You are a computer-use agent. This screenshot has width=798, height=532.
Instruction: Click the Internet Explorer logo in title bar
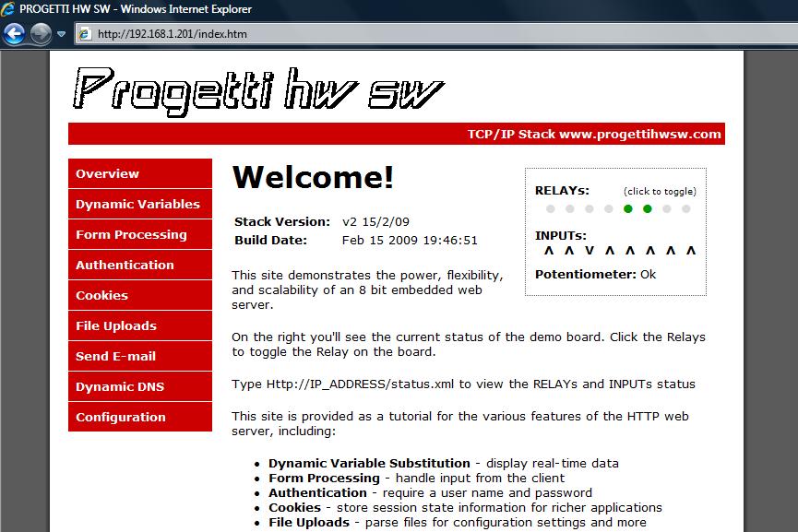pyautogui.click(x=8, y=8)
